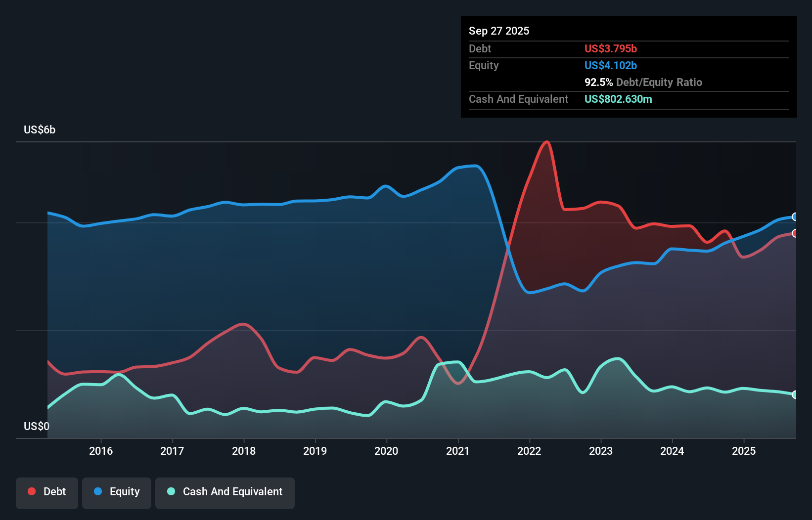
Task: Click the 2018 x-axis label
Action: 244,451
